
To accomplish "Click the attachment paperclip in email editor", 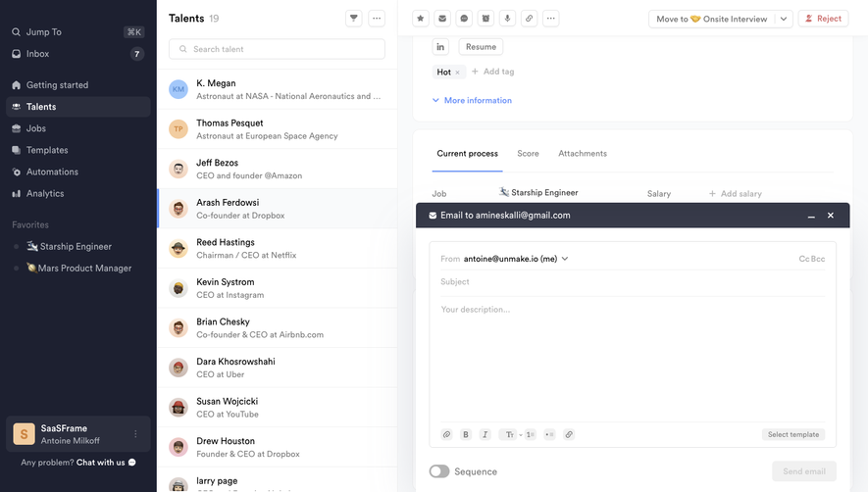I will 446,434.
